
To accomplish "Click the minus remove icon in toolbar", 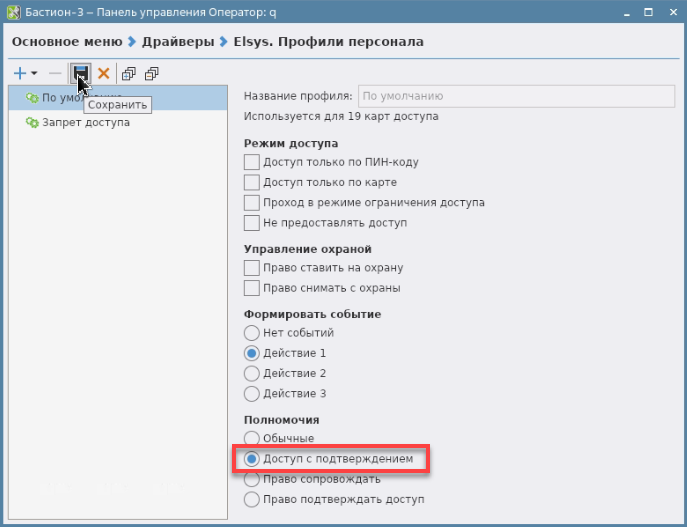I will (x=55, y=73).
